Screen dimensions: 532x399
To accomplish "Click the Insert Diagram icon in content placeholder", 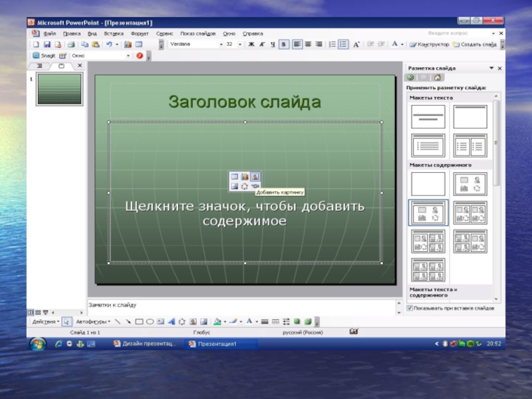I will coord(244,186).
